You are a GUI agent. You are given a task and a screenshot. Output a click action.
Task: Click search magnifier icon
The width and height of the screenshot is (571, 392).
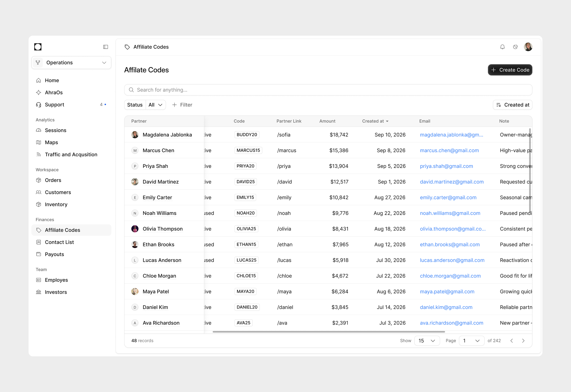coord(131,90)
